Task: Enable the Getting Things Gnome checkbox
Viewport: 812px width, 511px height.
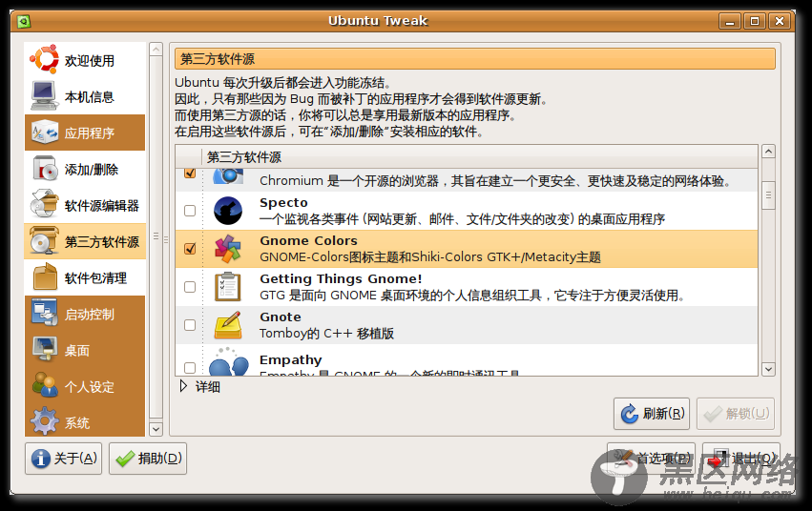Action: pos(190,287)
